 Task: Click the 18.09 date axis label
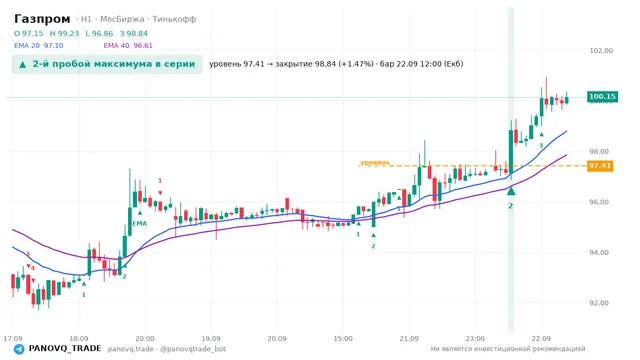coord(79,339)
